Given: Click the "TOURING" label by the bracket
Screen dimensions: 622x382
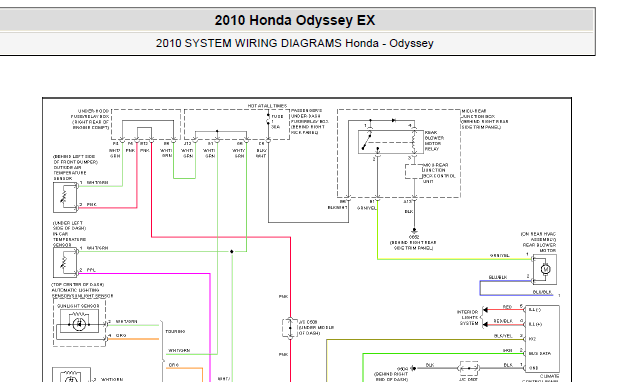Looking at the screenshot, I should point(175,331).
